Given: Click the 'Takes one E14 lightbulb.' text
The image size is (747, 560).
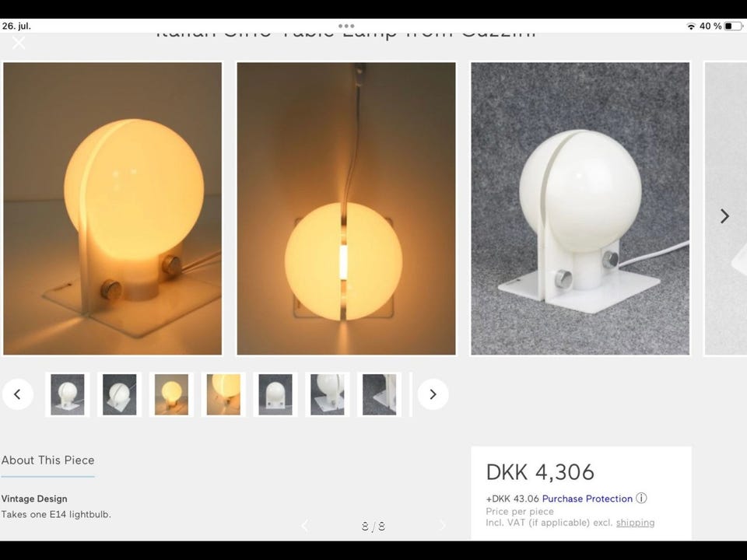Looking at the screenshot, I should [56, 514].
